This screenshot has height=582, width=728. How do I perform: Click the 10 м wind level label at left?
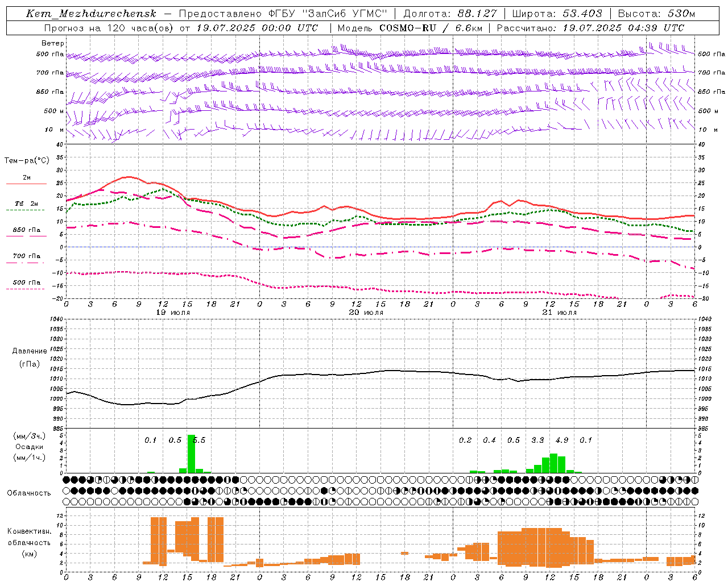click(54, 130)
